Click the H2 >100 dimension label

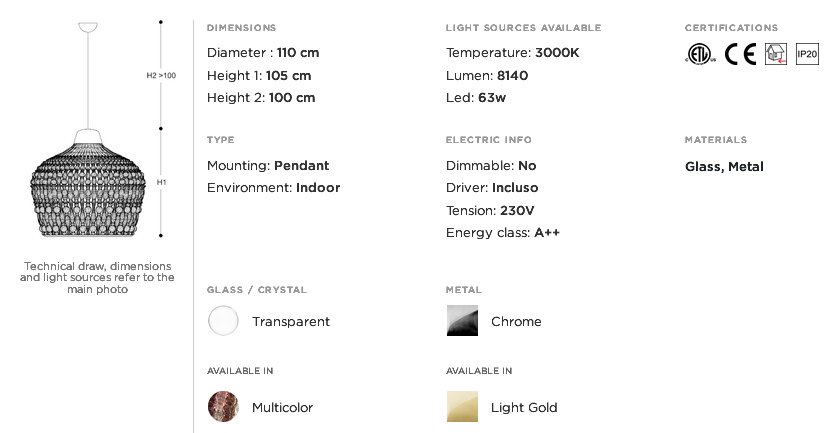[x=161, y=76]
